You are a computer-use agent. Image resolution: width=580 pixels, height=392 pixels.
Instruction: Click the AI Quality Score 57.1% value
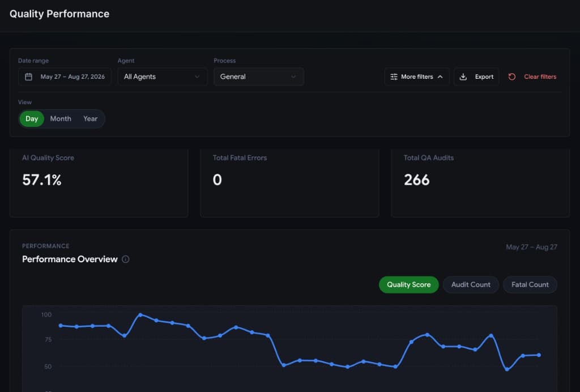[x=42, y=180]
